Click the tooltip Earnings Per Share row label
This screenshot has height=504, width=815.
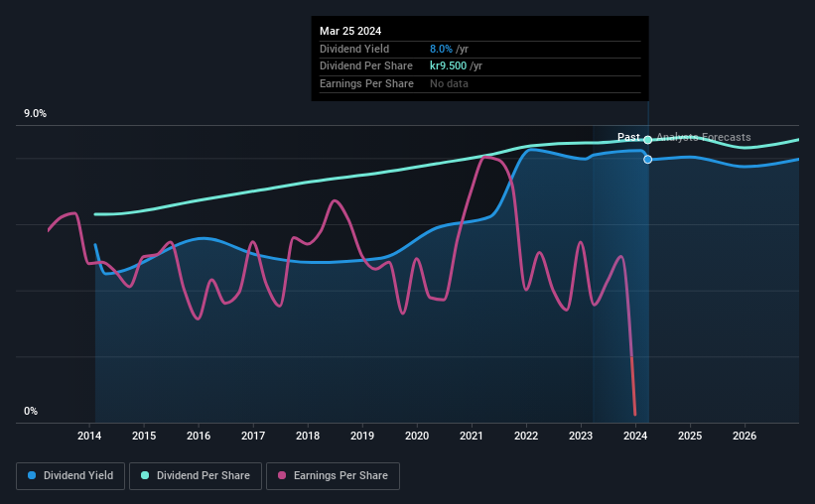(366, 83)
